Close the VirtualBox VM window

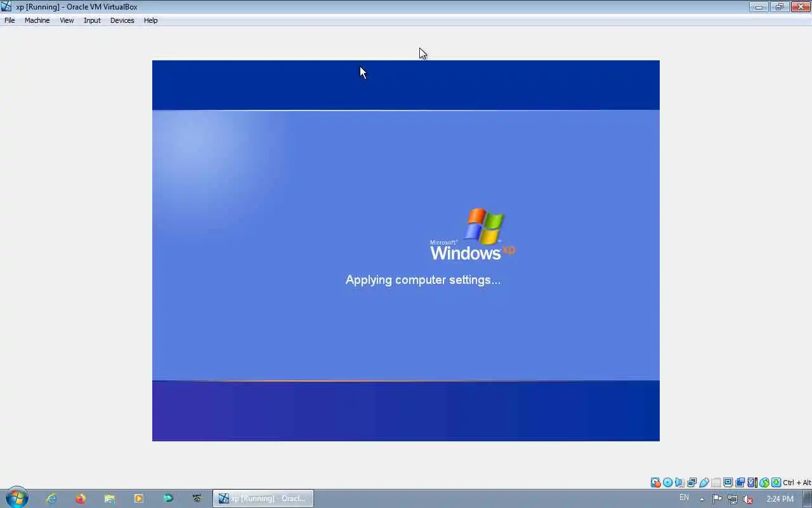(x=800, y=7)
